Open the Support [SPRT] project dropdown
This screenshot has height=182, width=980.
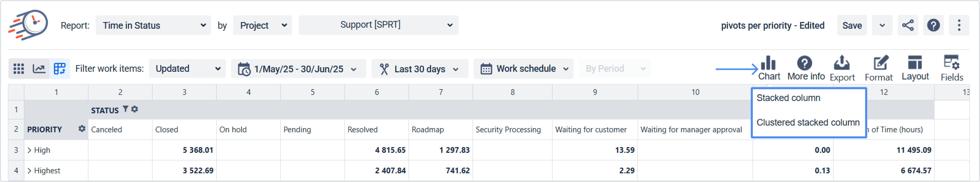[378, 25]
